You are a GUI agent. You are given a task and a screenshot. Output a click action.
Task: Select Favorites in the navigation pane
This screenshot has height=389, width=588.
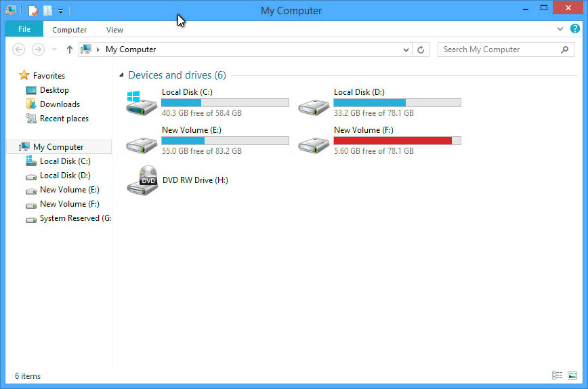[49, 76]
